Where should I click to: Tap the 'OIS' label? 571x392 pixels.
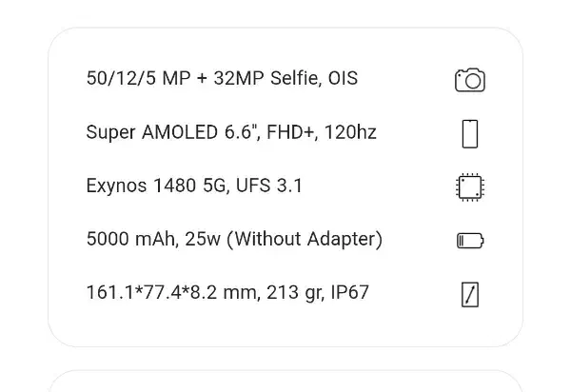click(x=342, y=78)
